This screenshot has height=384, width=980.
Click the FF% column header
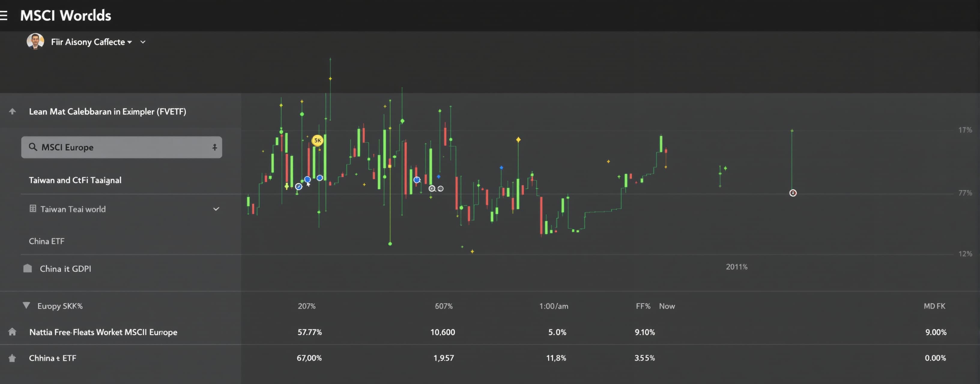pyautogui.click(x=643, y=306)
